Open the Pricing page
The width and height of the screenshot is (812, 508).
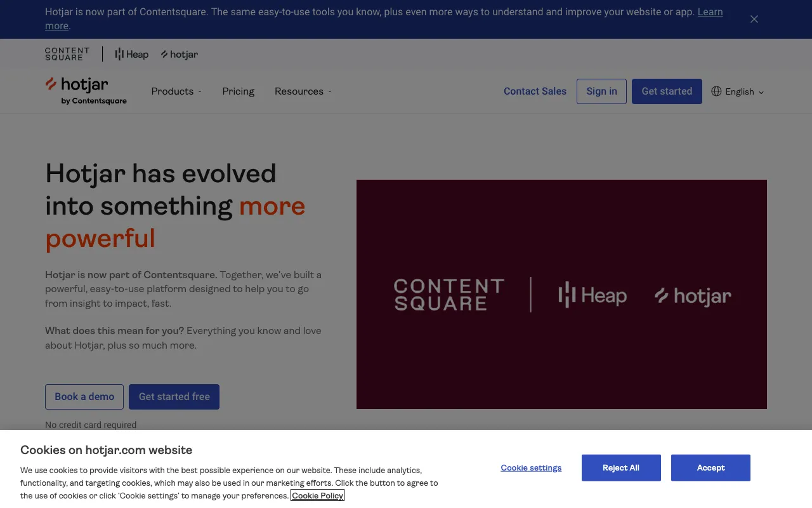coord(238,91)
